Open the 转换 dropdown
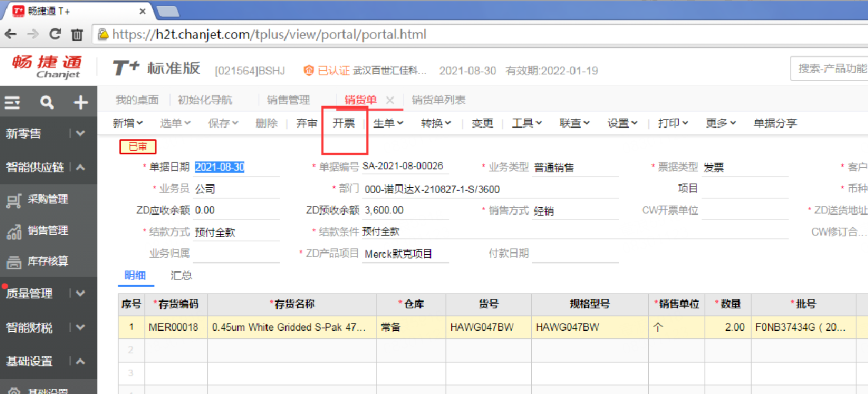The width and height of the screenshot is (868, 394). [436, 123]
